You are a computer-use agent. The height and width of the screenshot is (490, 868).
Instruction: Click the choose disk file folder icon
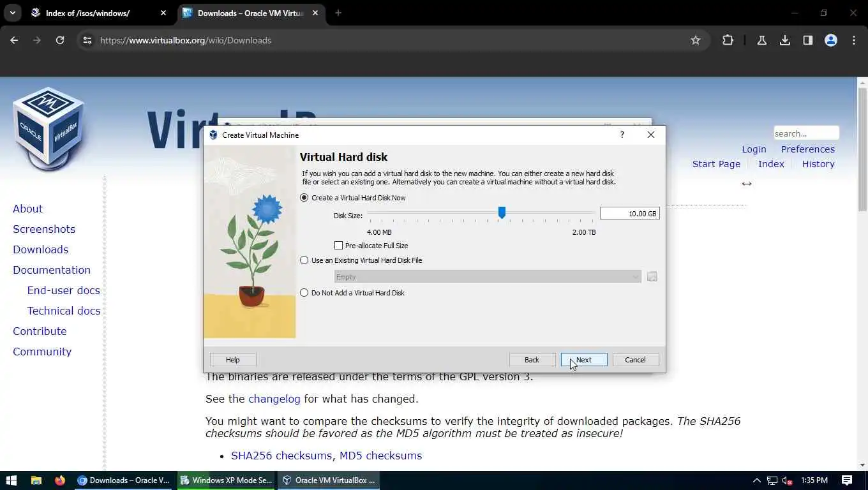pyautogui.click(x=652, y=277)
